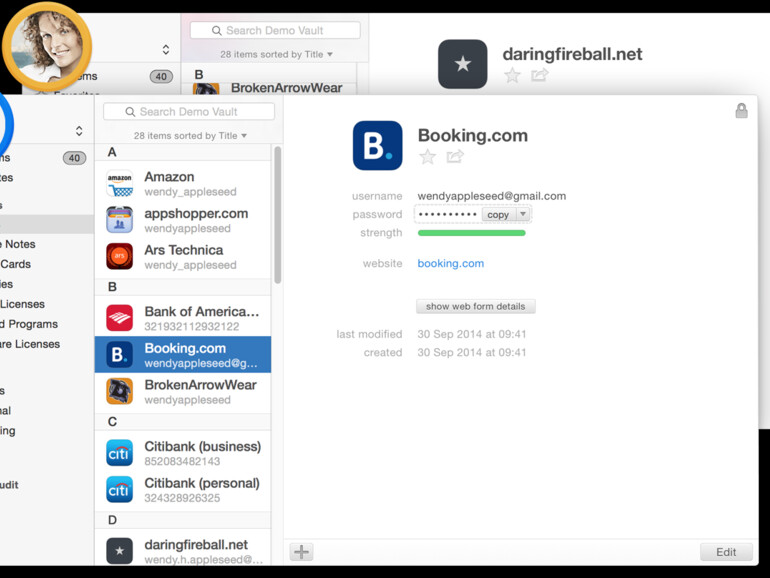Click the Bank of America flag icon
Viewport: 770px width, 578px height.
pos(119,318)
